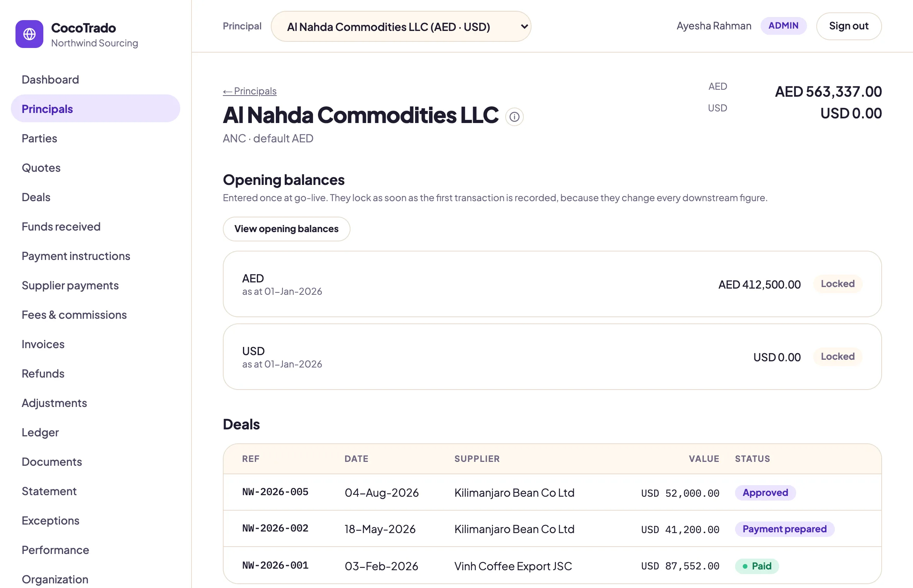
Task: Follow the back link to Principals
Action: click(250, 91)
